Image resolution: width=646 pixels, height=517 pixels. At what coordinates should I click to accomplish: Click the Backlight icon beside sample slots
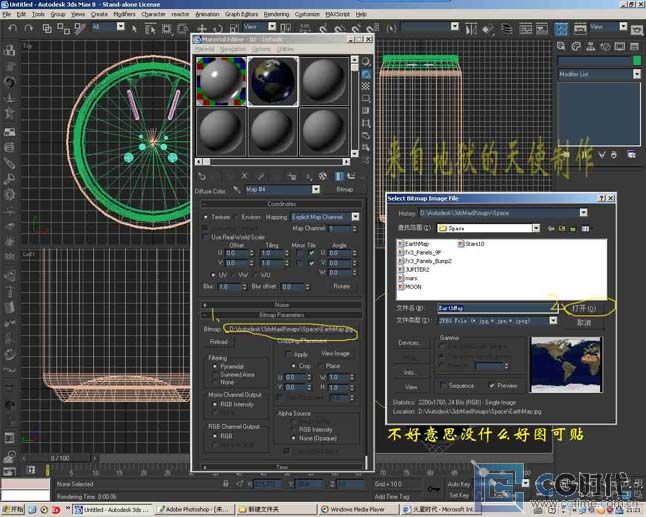pos(366,74)
